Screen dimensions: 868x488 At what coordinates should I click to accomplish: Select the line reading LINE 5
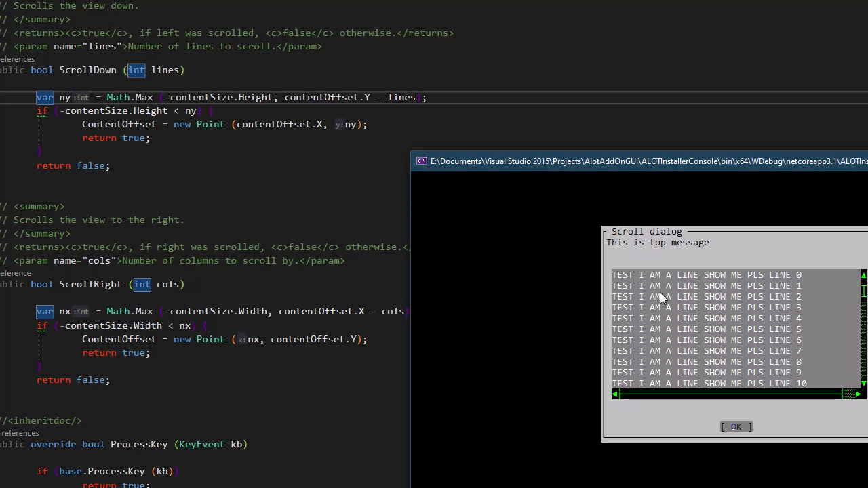click(x=705, y=329)
